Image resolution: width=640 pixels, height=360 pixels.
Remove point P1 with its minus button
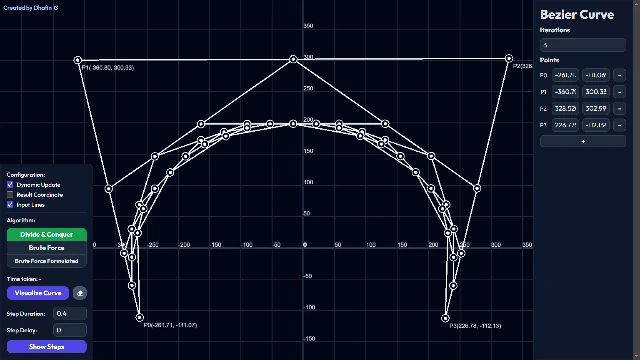tap(619, 92)
